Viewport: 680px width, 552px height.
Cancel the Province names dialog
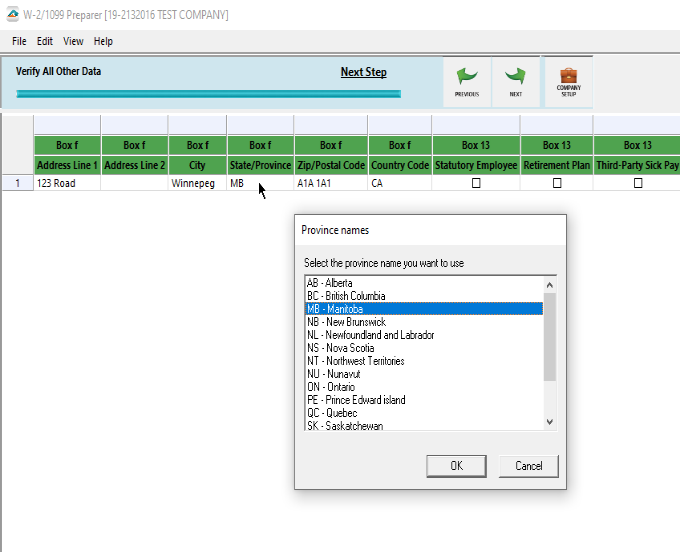click(528, 466)
